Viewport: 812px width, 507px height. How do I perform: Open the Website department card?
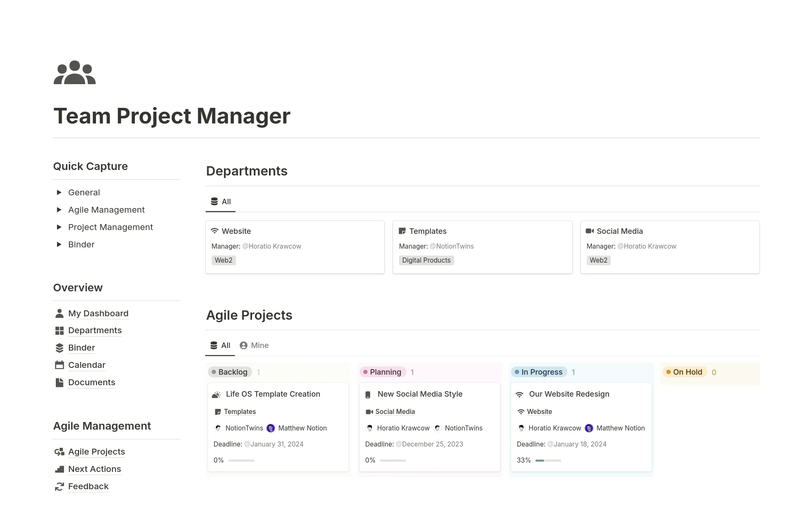pyautogui.click(x=295, y=247)
